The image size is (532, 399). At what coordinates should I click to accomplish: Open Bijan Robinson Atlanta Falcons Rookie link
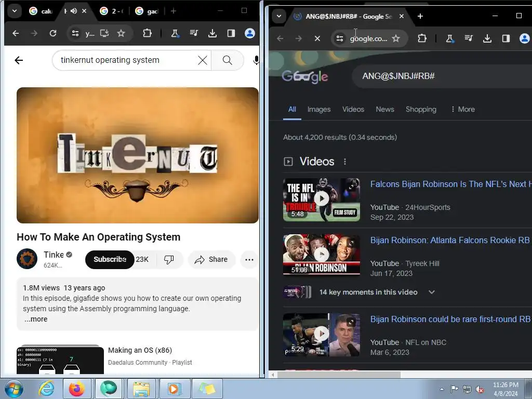451,240
